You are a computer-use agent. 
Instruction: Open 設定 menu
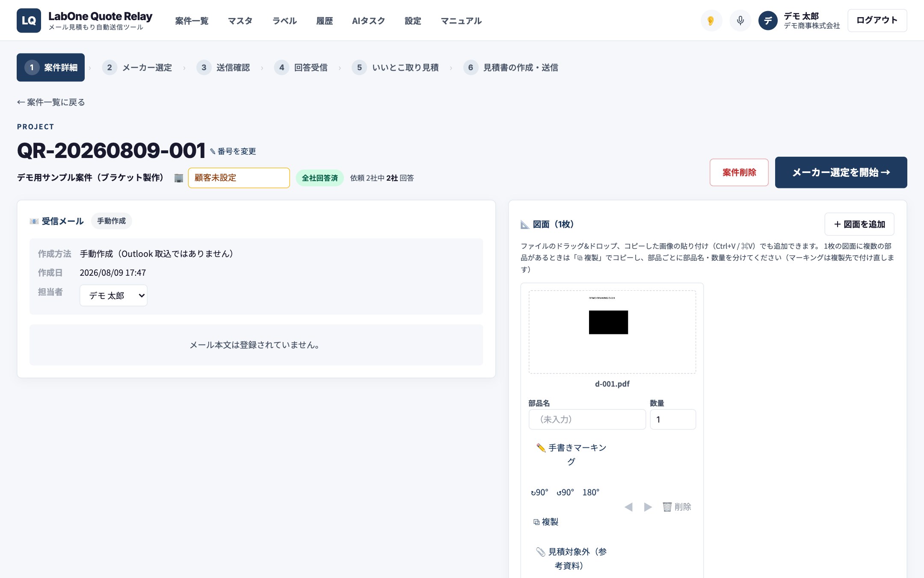413,21
